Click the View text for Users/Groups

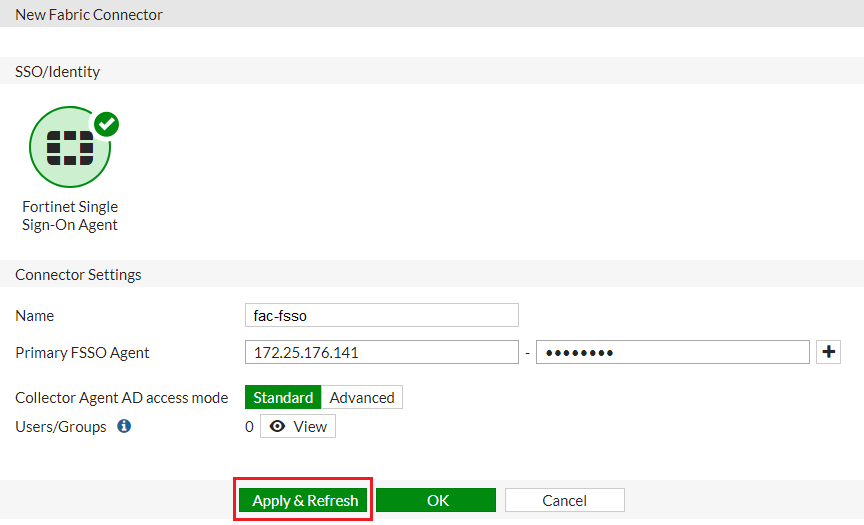(x=310, y=427)
